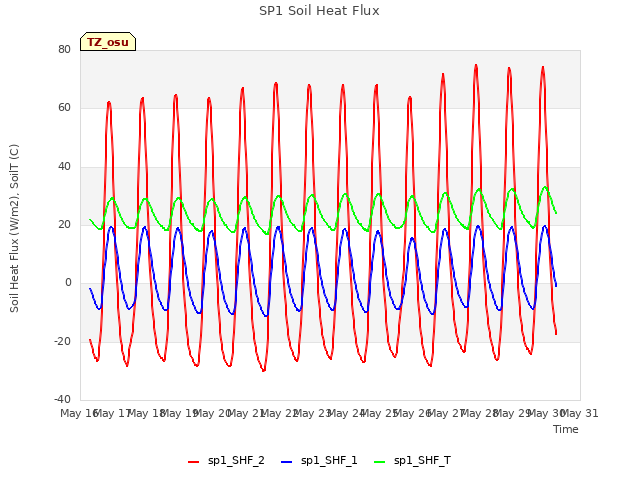This screenshot has width=640, height=480.
Task: Click the TZ_osu annotation label
Action: [108, 42]
